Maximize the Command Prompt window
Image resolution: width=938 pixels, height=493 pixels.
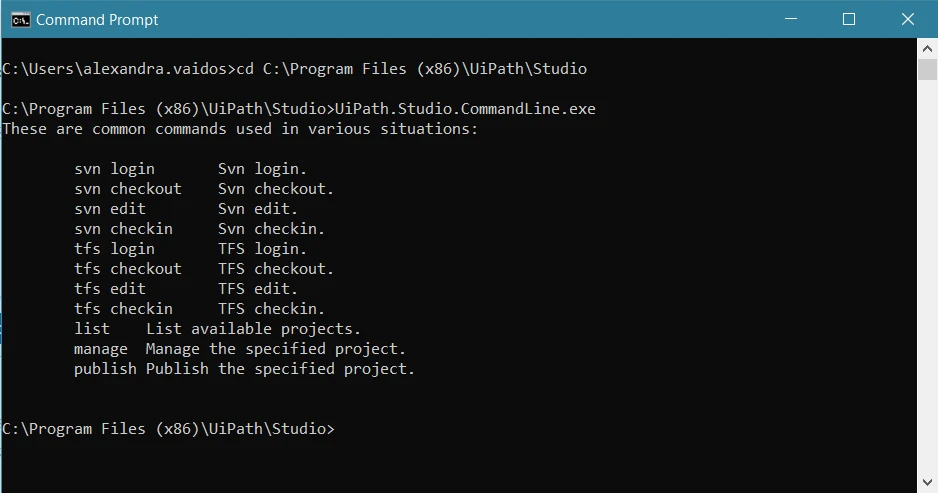tap(848, 19)
